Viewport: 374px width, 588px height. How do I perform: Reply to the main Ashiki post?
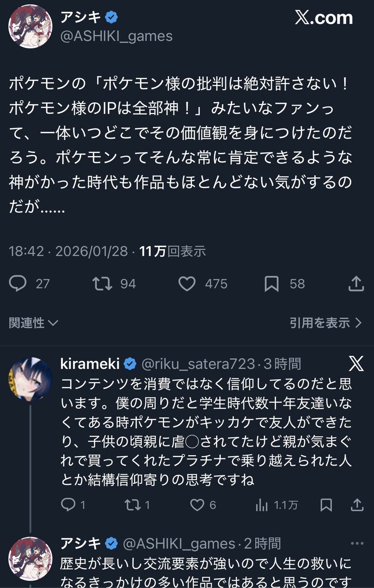pos(18,284)
